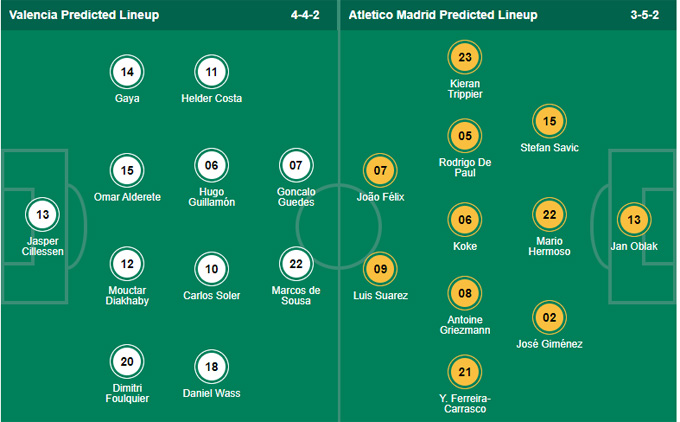Click the Atletico 3-5-2 formation text
Viewport: 680px width, 422px height.
(644, 15)
